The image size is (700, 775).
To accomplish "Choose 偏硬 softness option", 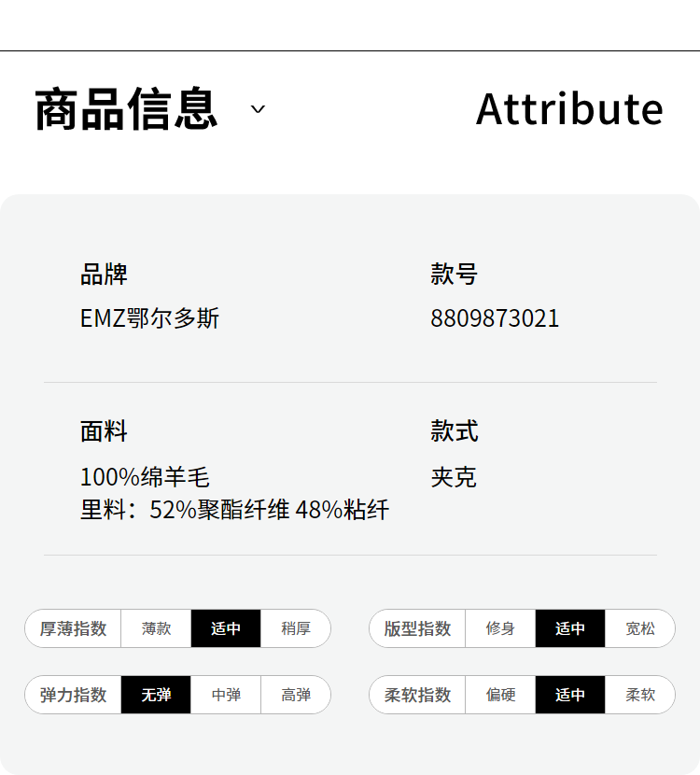I will coord(500,695).
